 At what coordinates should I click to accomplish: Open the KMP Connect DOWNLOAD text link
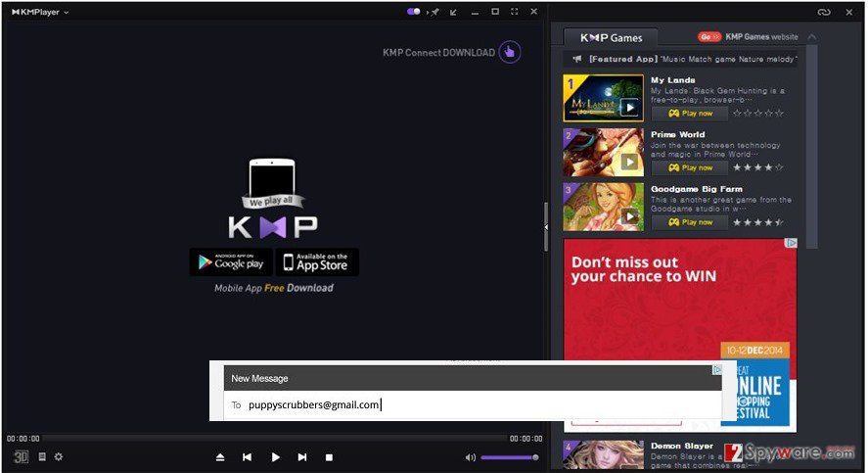pos(438,53)
